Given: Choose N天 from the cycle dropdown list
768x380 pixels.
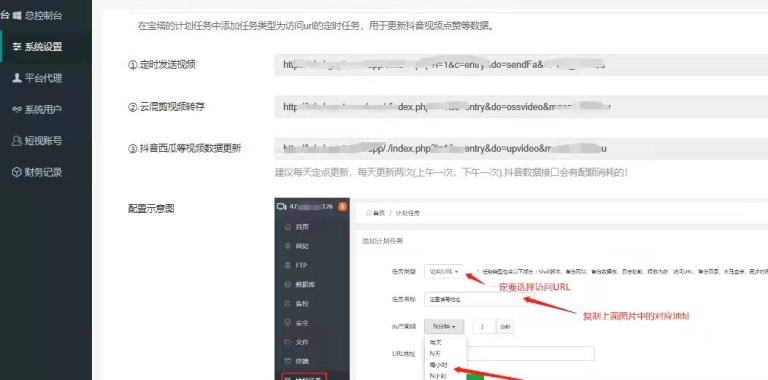Looking at the screenshot, I should pos(435,354).
